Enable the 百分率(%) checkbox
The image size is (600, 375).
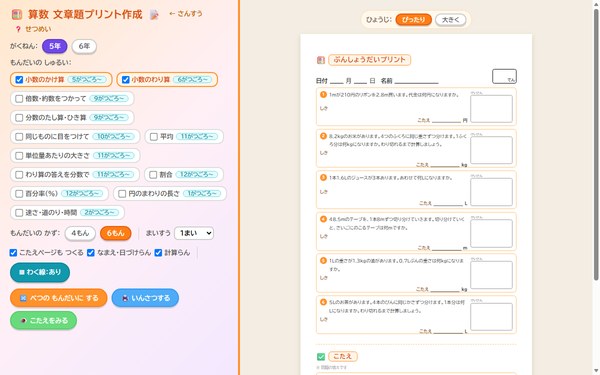19,194
